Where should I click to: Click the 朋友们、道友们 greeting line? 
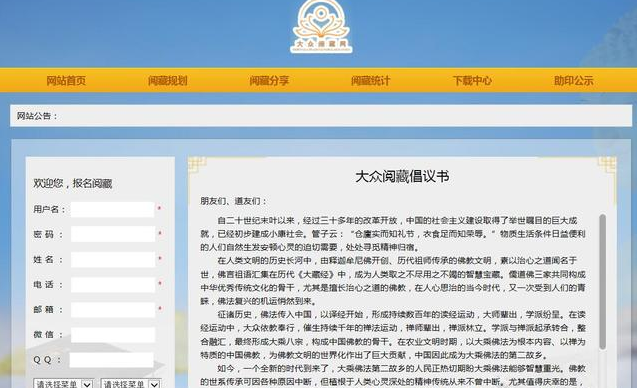[234, 201]
